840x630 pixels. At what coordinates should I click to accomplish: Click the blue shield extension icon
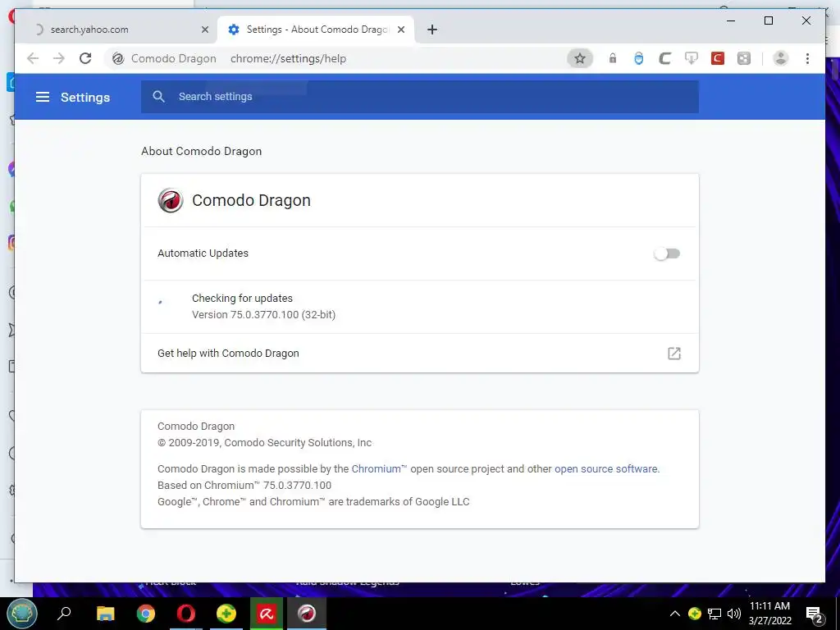638,58
